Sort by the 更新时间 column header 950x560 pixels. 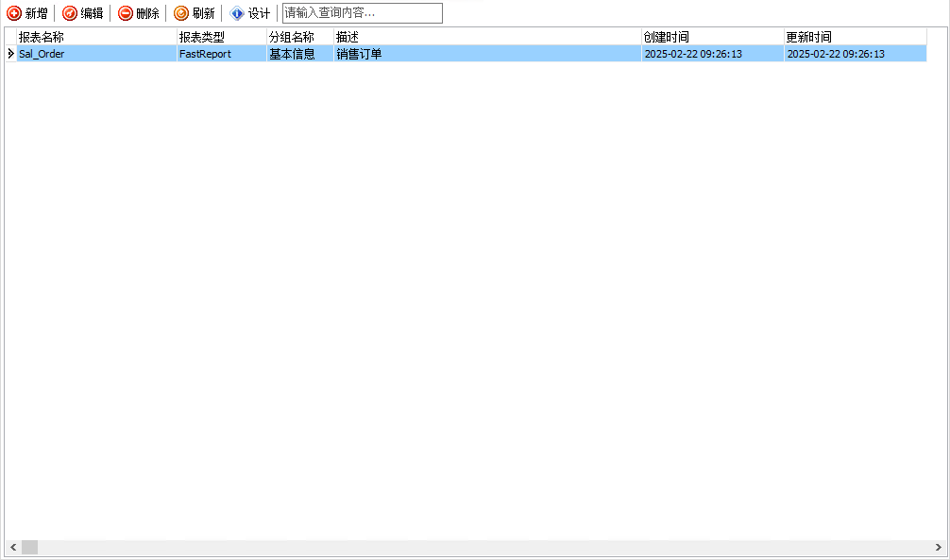coord(856,37)
